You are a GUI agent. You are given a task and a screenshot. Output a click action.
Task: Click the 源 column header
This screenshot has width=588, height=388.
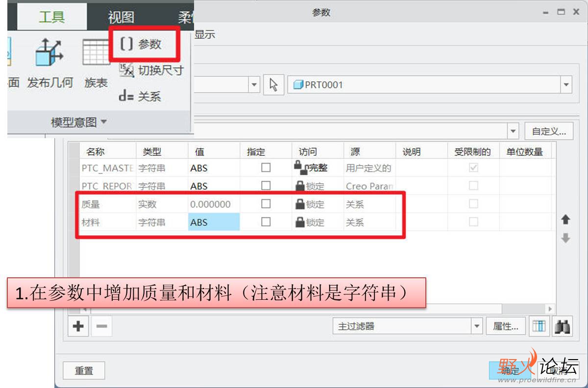click(x=370, y=152)
